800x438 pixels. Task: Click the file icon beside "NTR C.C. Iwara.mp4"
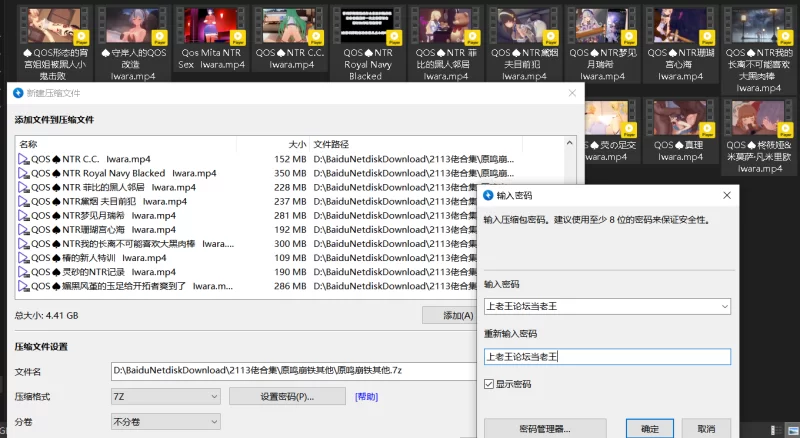click(24, 159)
